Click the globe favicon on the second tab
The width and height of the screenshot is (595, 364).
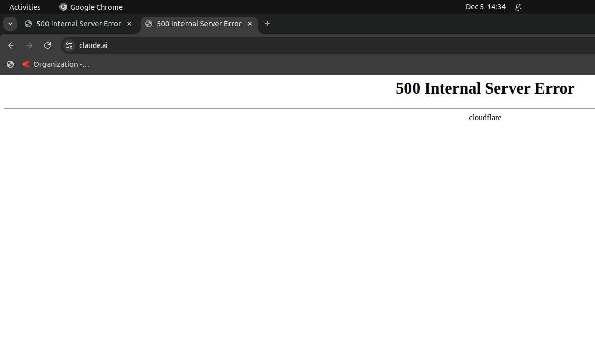(x=149, y=24)
